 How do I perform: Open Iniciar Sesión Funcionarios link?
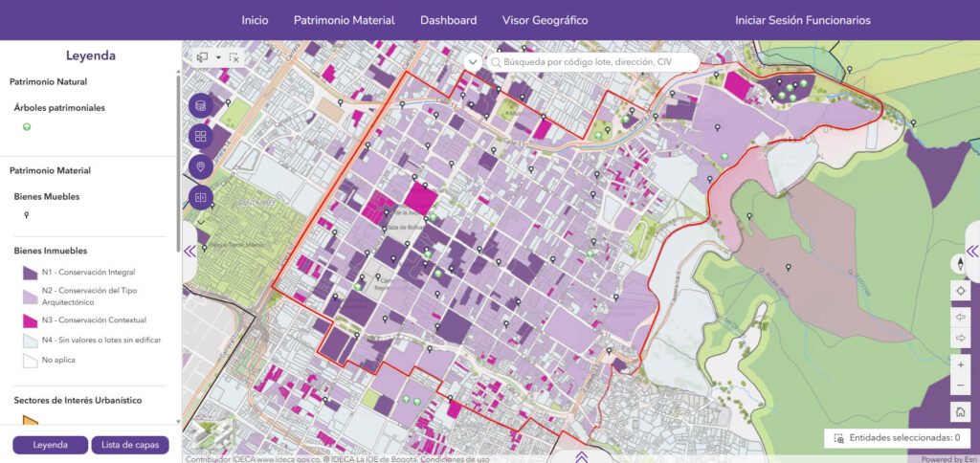coord(803,20)
